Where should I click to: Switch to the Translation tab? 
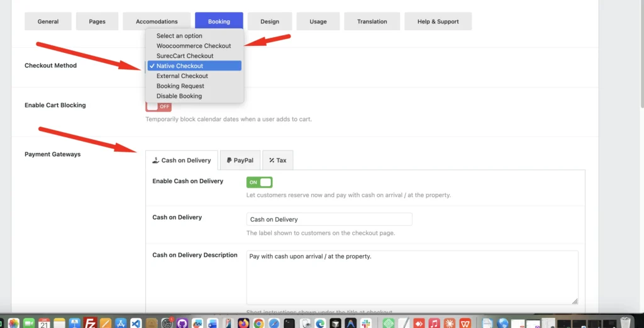click(372, 21)
